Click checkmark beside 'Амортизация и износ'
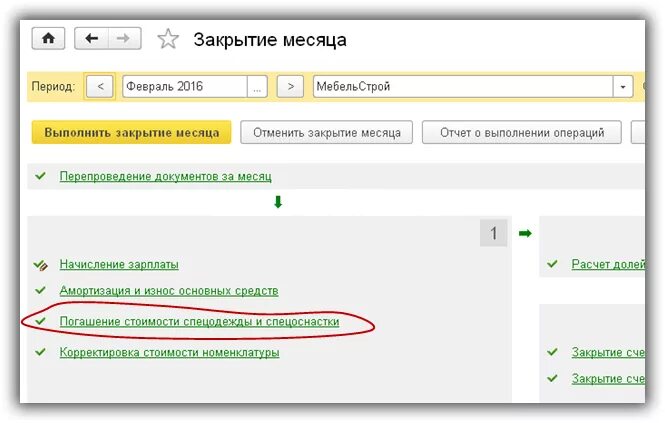 pos(41,290)
